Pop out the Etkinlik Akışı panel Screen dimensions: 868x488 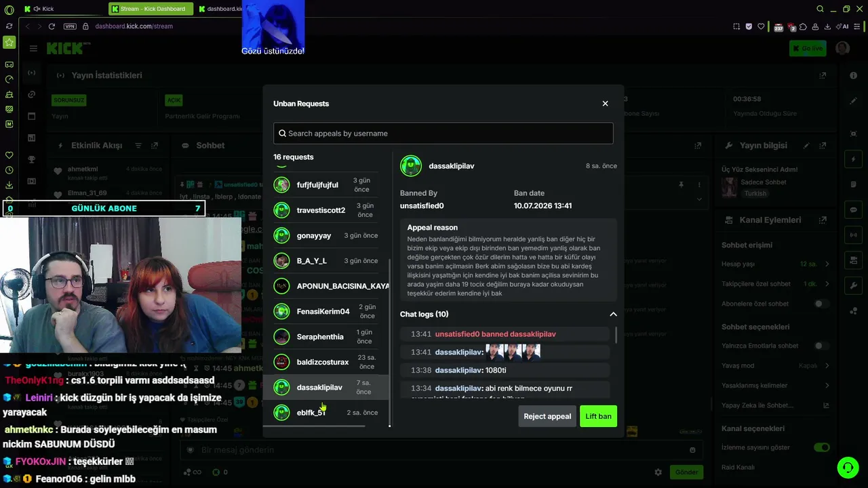(155, 145)
